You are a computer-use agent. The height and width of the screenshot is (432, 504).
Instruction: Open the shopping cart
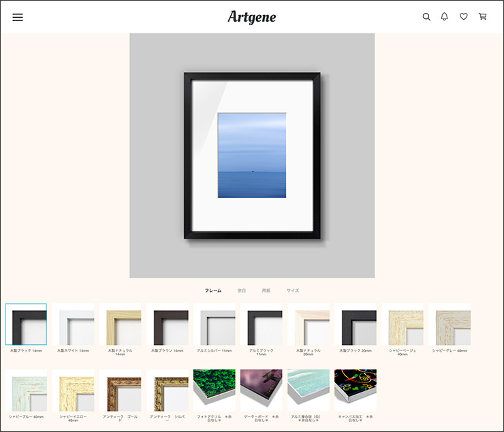pyautogui.click(x=482, y=17)
